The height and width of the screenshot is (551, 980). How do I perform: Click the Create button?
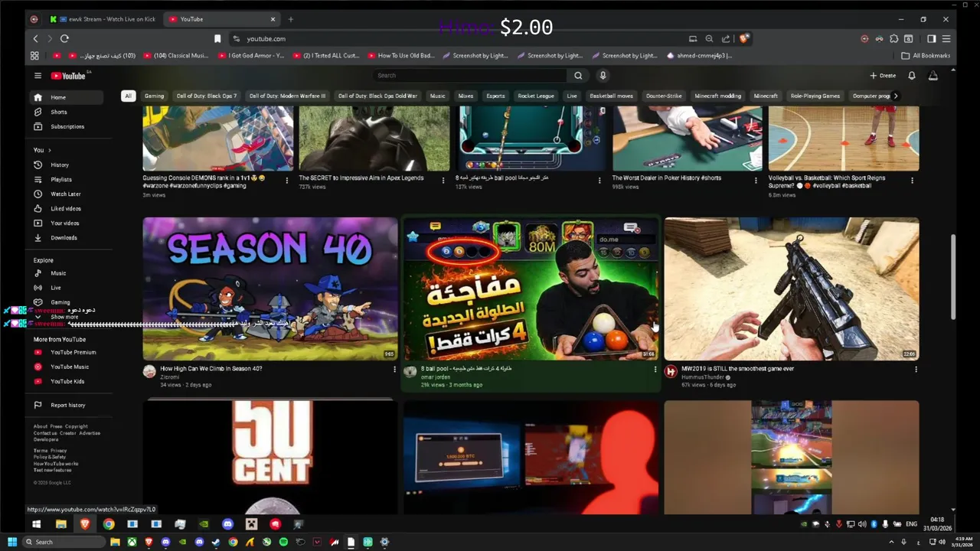883,76
